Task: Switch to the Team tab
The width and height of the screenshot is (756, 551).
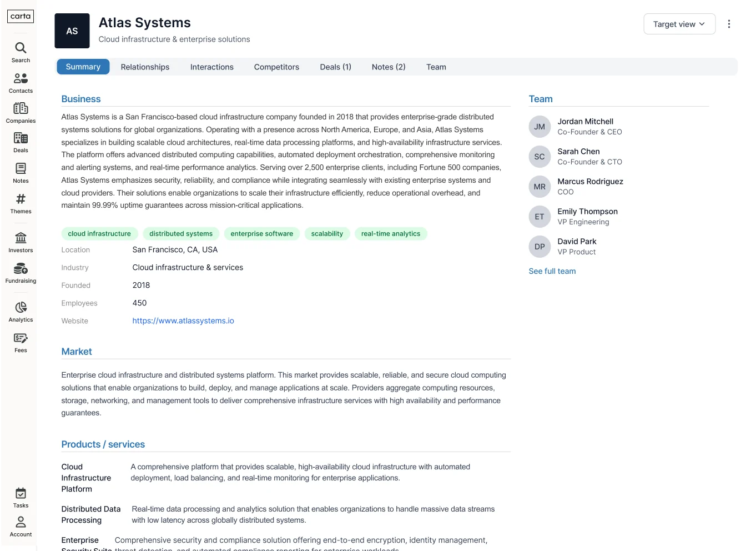Action: [436, 67]
